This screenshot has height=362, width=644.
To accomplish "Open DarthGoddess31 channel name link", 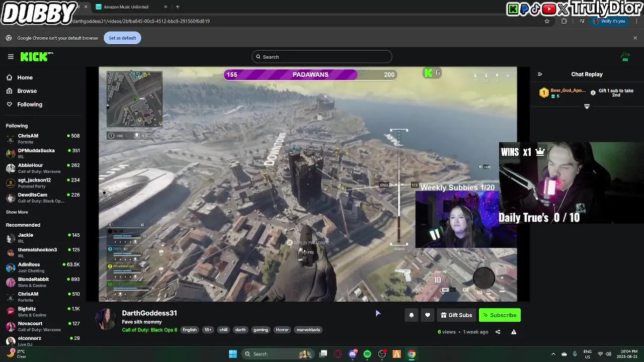I will tap(149, 313).
